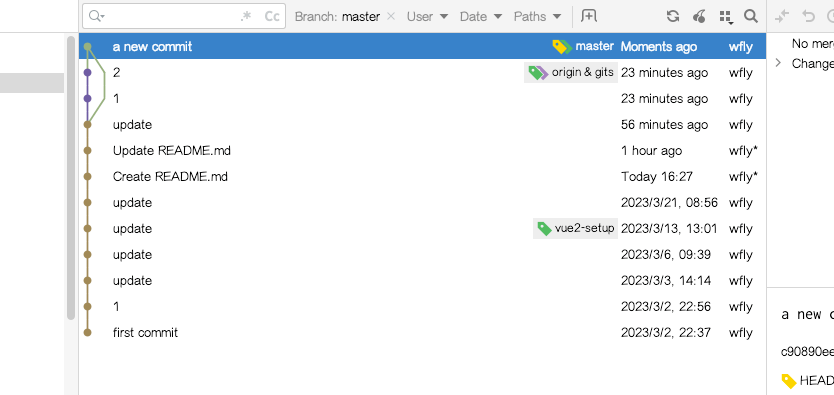Click the '2023/3/21, 08:56' date cell
The image size is (834, 395).
[x=669, y=203]
